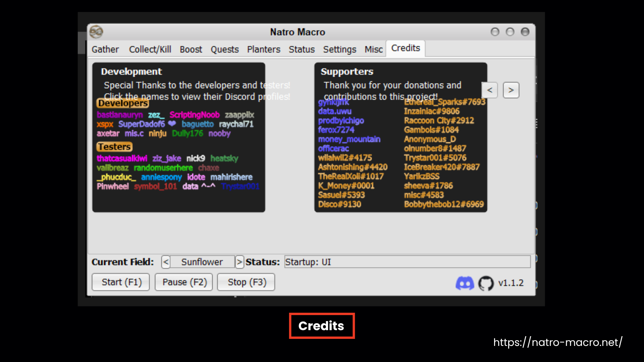
Task: Open the GitHub repository icon
Action: coord(486,283)
